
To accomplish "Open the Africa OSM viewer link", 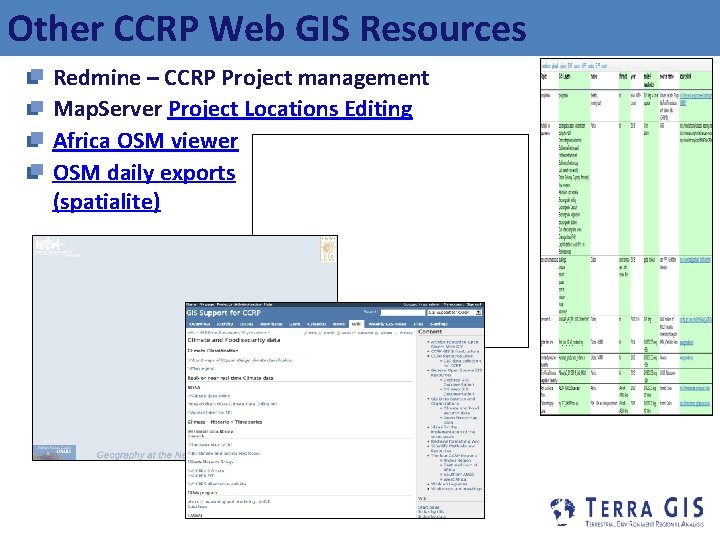I will click(146, 141).
